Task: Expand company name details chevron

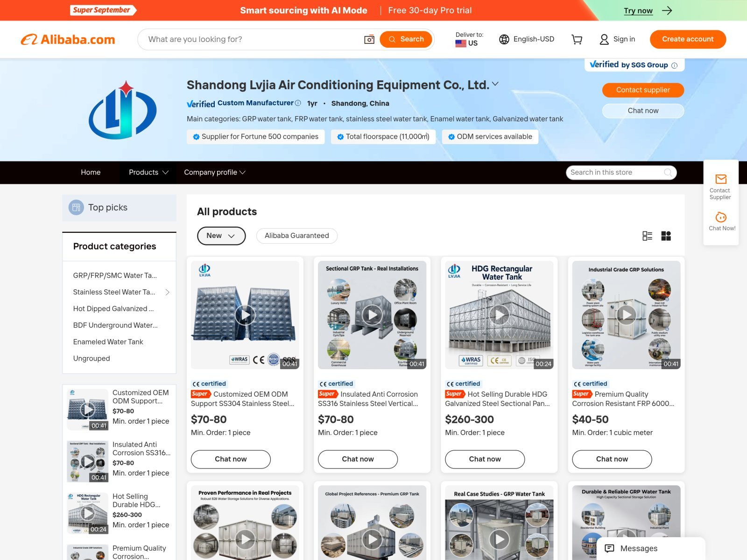Action: [x=495, y=84]
